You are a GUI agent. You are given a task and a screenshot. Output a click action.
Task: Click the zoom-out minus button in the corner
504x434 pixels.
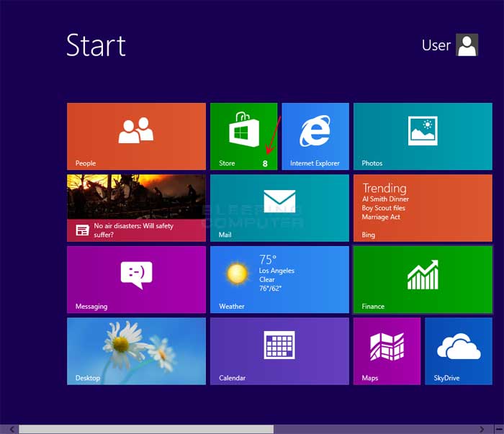(499, 429)
